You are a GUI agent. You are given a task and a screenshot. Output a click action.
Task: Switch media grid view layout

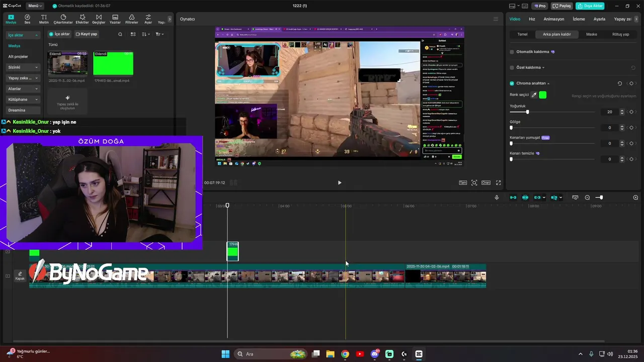pos(133,34)
